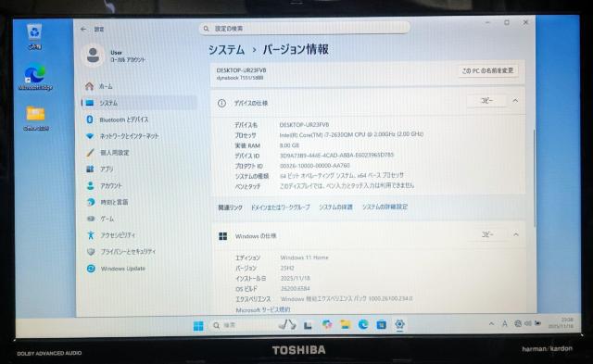This screenshot has width=593, height=364.
Task: Click the settings page vertical scrollbar
Action: (x=535, y=178)
